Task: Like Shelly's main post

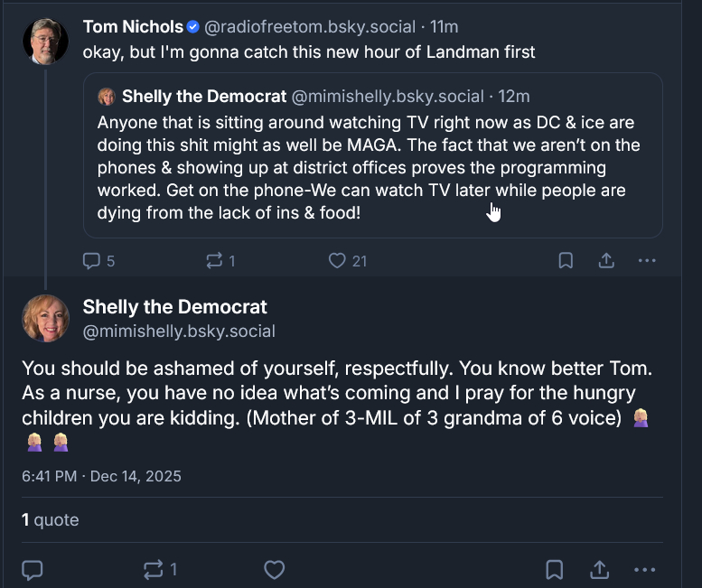Action: click(x=275, y=570)
